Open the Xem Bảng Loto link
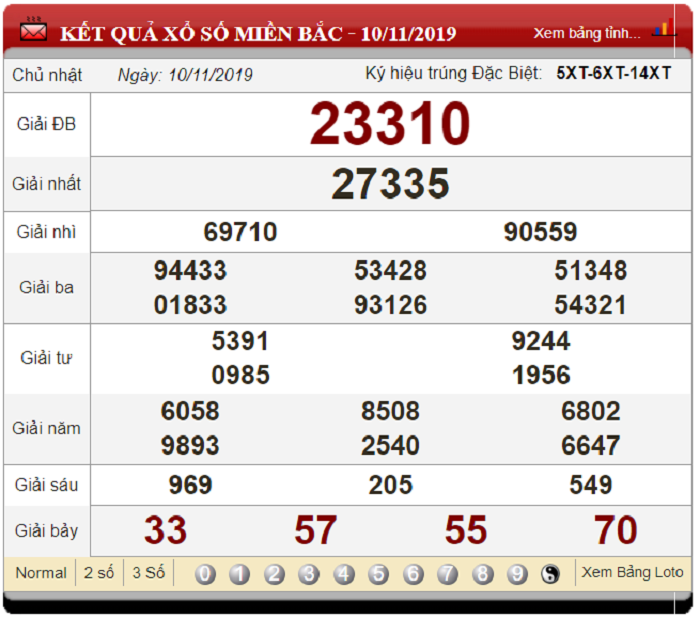This screenshot has height=619, width=700. point(632,572)
